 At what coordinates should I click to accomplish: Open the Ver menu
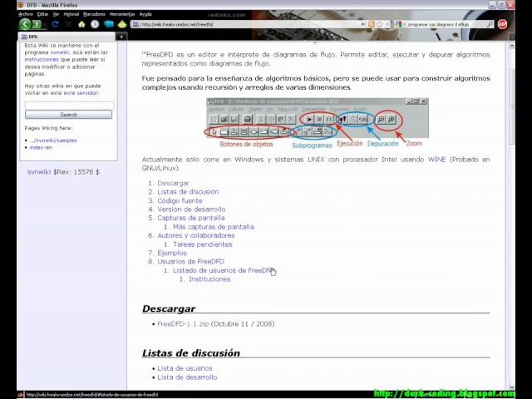[56, 14]
